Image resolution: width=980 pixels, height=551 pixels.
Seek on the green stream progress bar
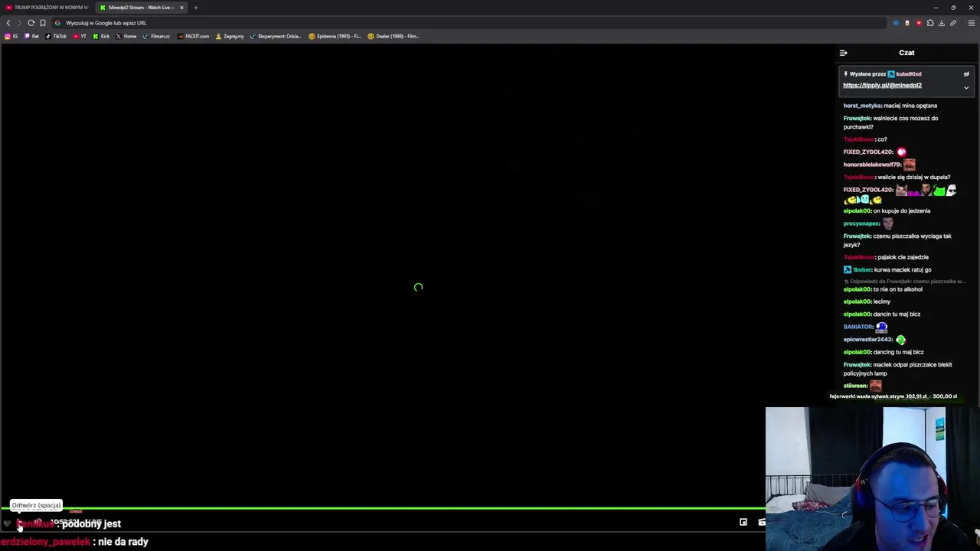(383, 508)
